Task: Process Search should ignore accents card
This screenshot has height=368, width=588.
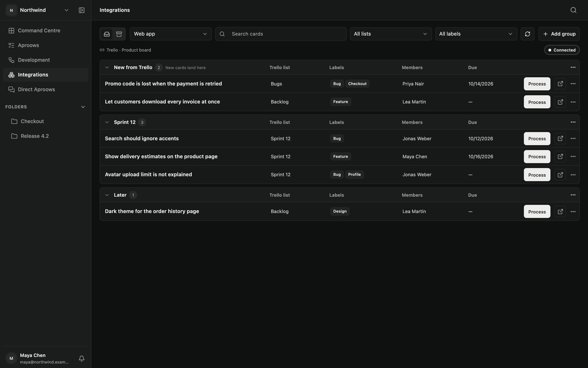Action: coord(537,138)
